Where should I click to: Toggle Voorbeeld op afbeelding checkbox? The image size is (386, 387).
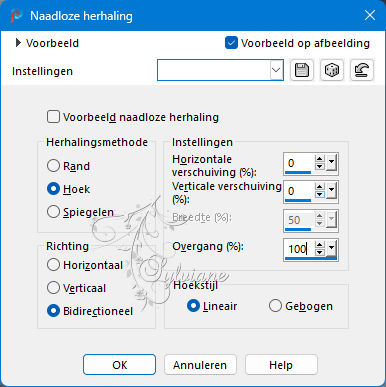231,43
